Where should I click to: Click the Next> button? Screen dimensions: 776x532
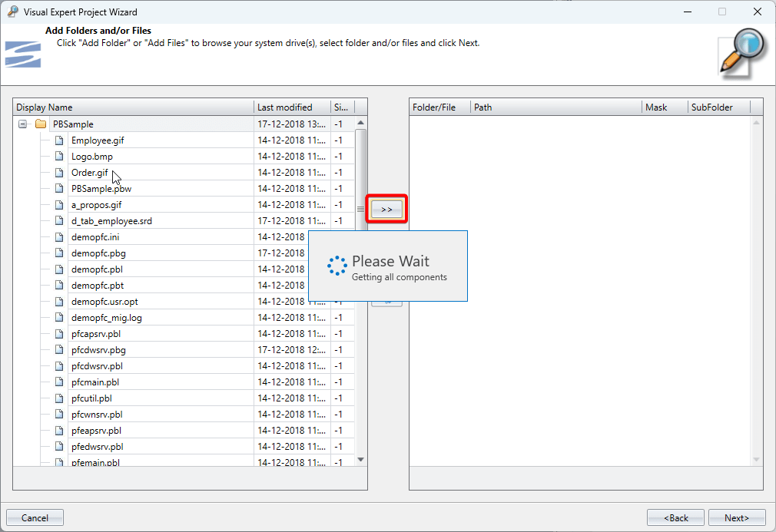[x=737, y=518]
